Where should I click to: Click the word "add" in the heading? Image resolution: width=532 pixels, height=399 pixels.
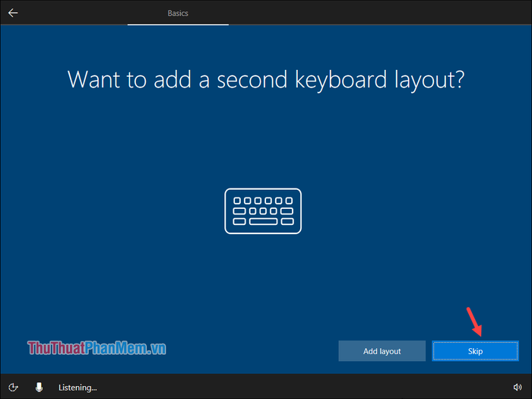click(x=173, y=80)
